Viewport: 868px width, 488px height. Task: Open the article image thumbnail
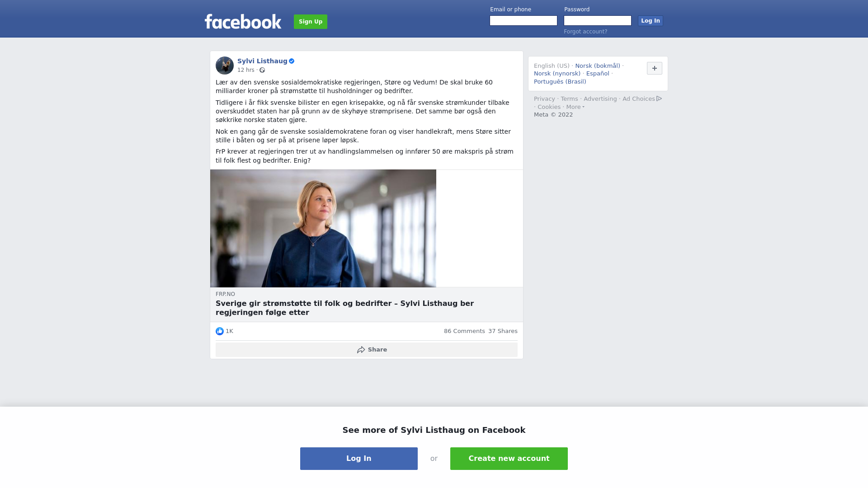click(323, 228)
